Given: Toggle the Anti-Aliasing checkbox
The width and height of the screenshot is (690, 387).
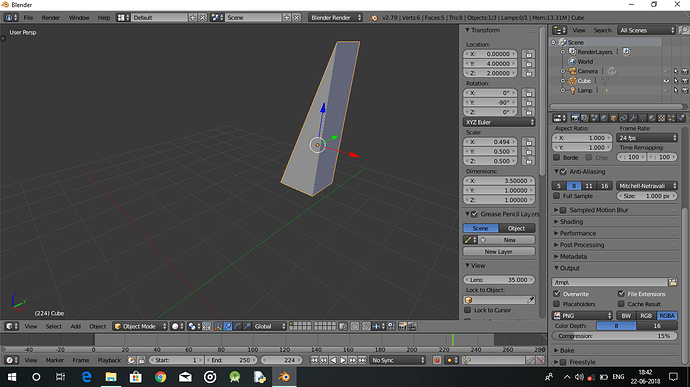Looking at the screenshot, I should (x=563, y=172).
